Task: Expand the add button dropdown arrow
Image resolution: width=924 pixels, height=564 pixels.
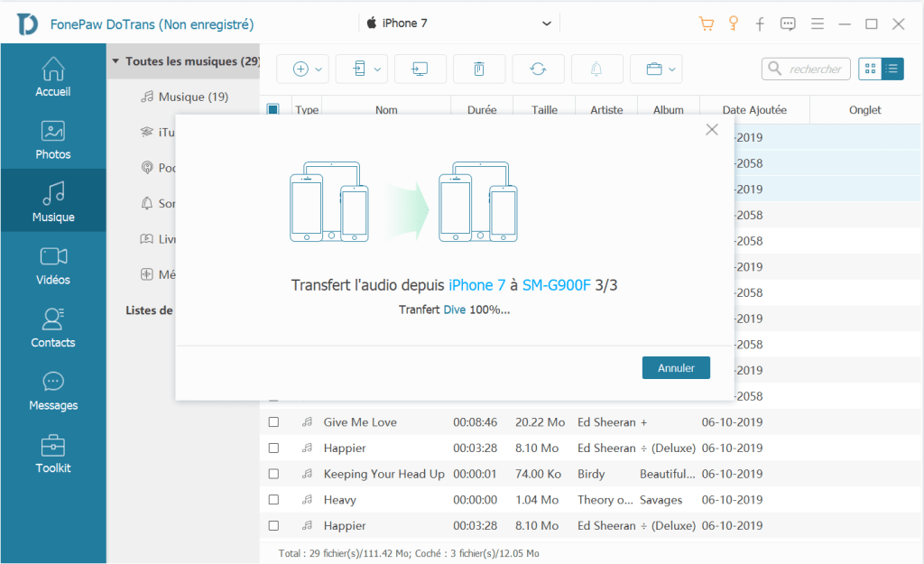Action: (319, 69)
